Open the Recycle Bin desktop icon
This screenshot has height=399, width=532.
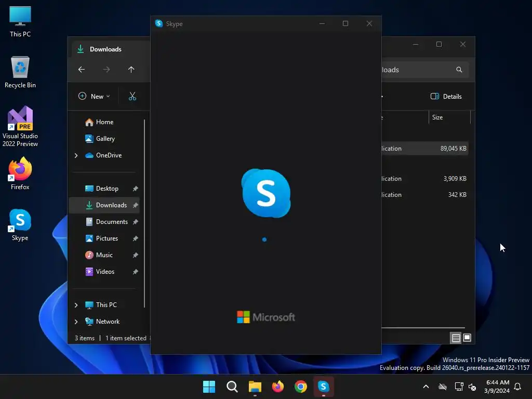pos(20,73)
